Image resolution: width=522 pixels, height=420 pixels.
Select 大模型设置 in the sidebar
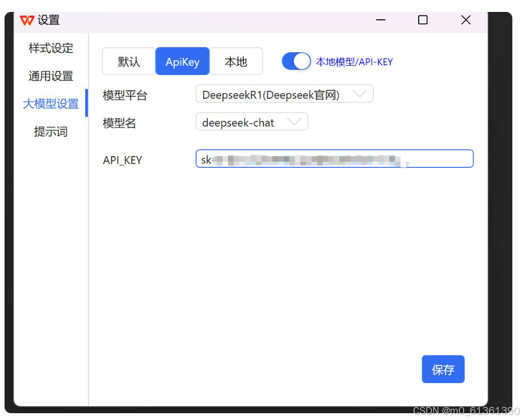click(51, 104)
